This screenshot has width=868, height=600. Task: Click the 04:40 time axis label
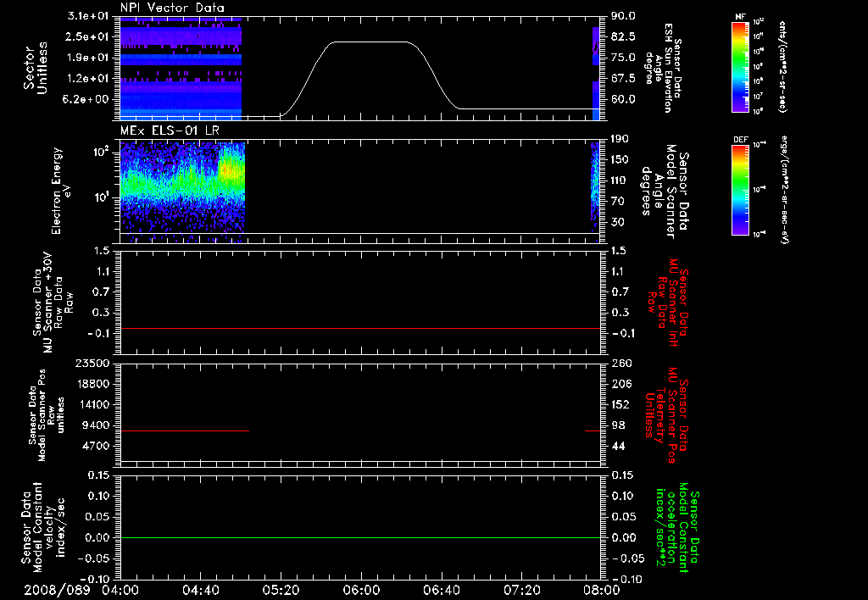click(200, 590)
